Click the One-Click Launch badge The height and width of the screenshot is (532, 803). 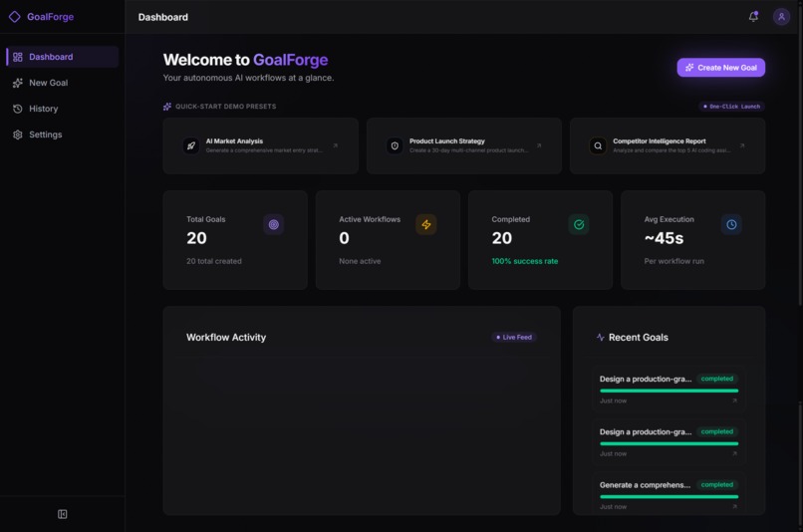click(732, 107)
